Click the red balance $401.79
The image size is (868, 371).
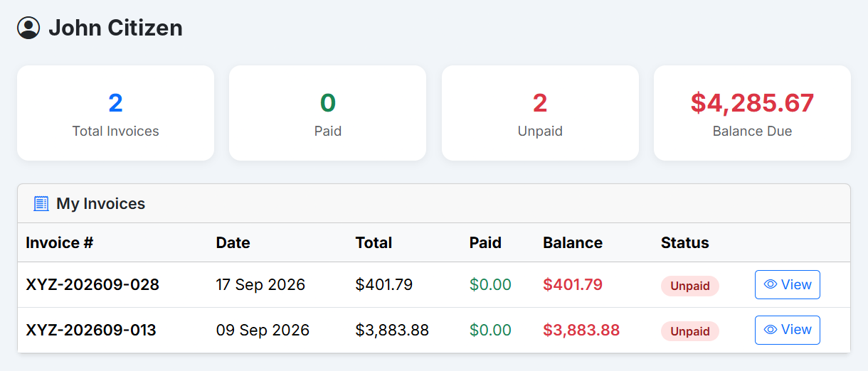(x=573, y=285)
